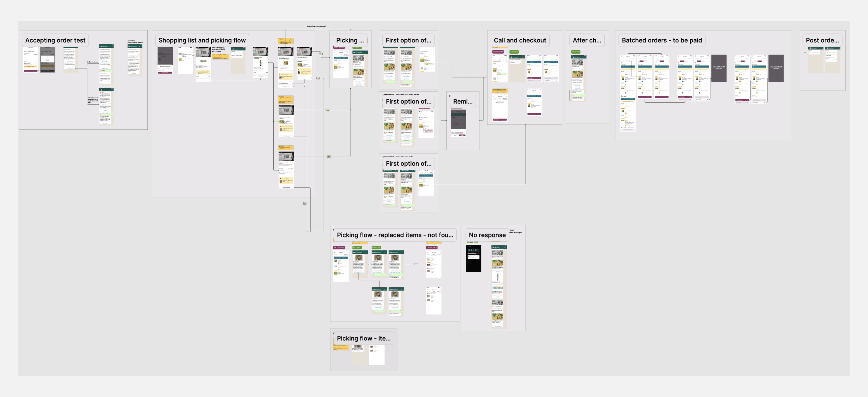The width and height of the screenshot is (868, 397).
Task: Click the 'Found replacements?' text above the flow
Action: [x=316, y=26]
